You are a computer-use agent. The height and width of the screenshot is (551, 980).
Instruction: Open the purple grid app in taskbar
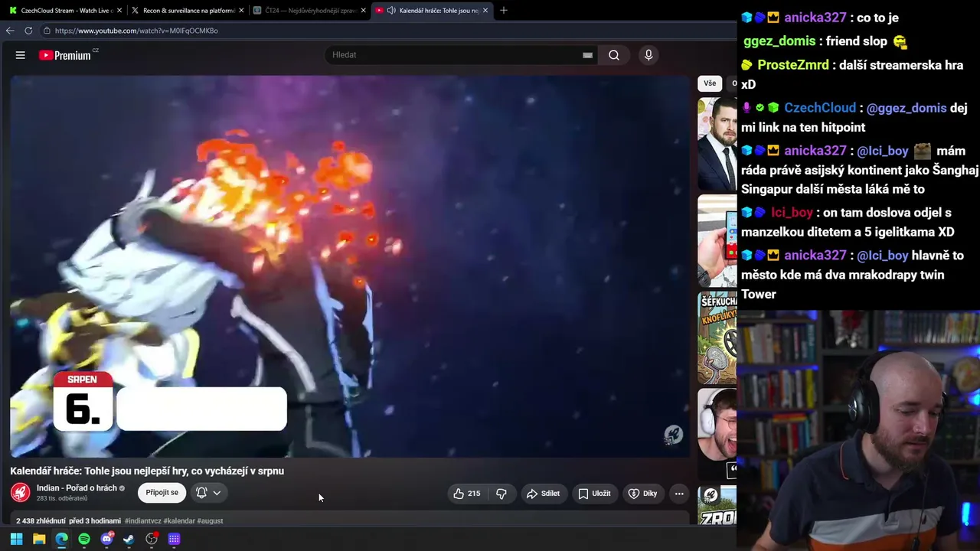pos(174,539)
